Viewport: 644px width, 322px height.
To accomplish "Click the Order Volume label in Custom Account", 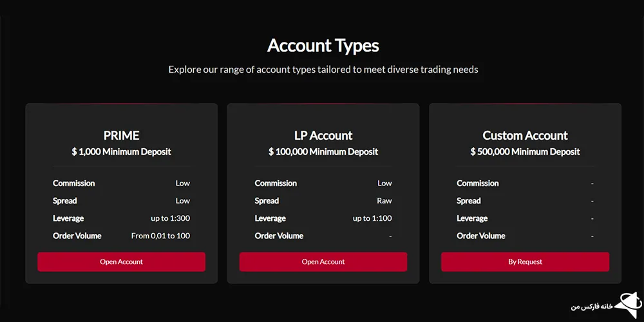I will point(481,236).
